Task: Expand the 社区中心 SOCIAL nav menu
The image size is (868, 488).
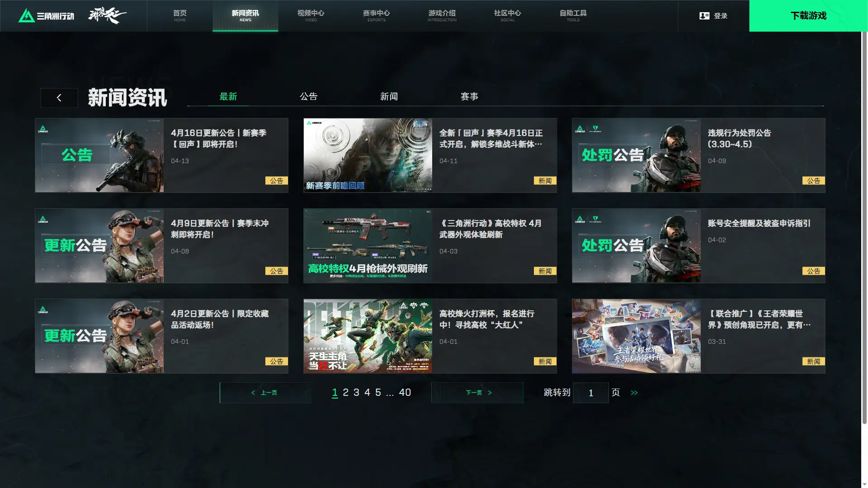Action: click(507, 16)
